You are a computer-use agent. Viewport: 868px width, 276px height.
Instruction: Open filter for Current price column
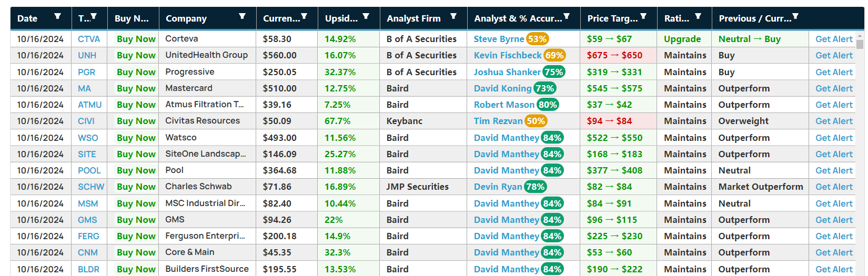coord(304,16)
